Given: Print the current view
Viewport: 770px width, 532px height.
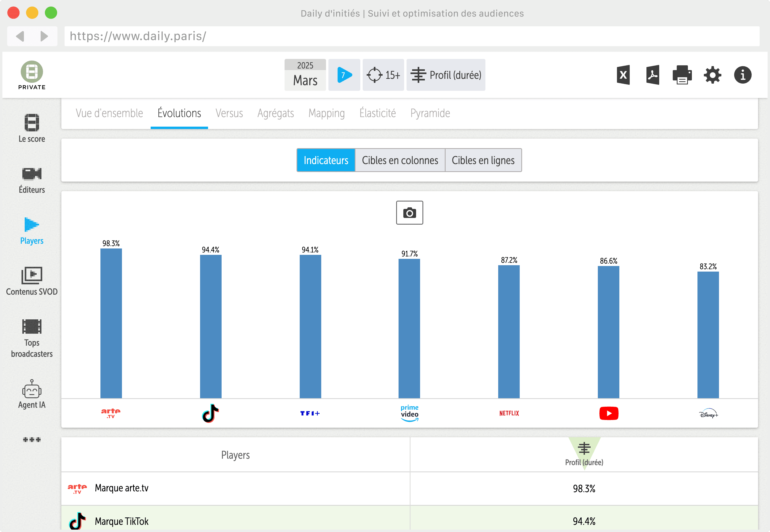Looking at the screenshot, I should point(682,75).
